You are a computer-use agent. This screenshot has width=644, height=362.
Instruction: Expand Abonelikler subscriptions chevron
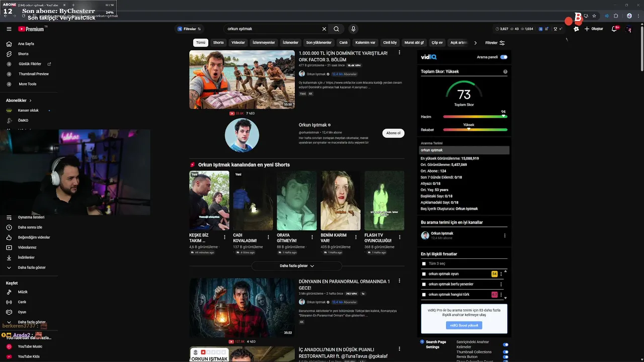30,101
